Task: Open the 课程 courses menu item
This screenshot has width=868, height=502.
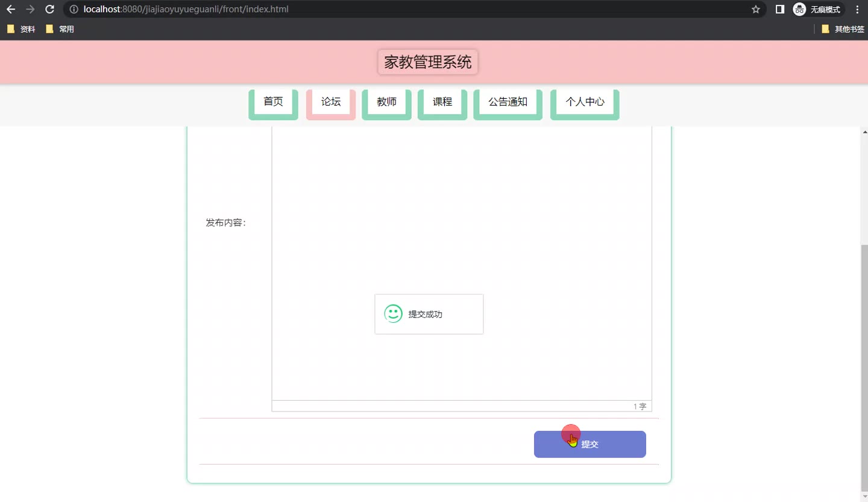Action: pos(442,102)
